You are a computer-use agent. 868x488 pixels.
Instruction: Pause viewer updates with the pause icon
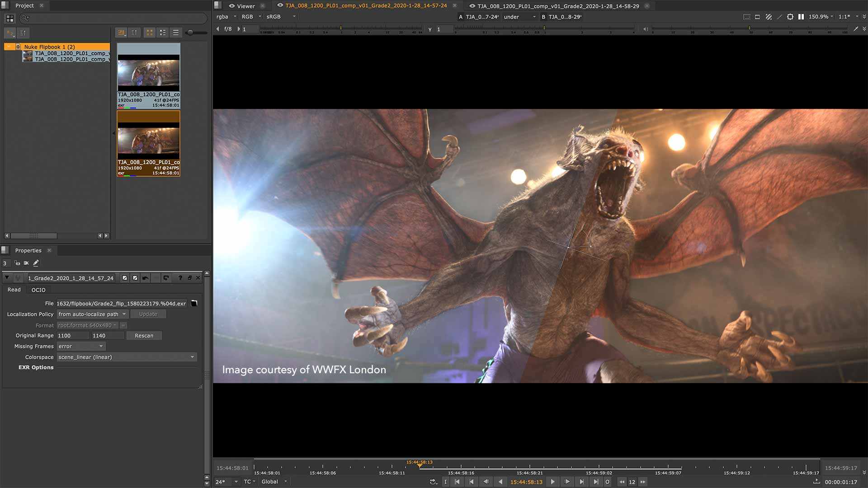[x=801, y=17]
